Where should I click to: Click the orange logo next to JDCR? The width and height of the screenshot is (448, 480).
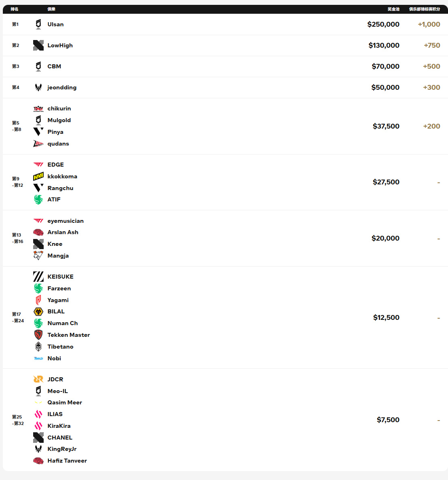click(x=38, y=379)
